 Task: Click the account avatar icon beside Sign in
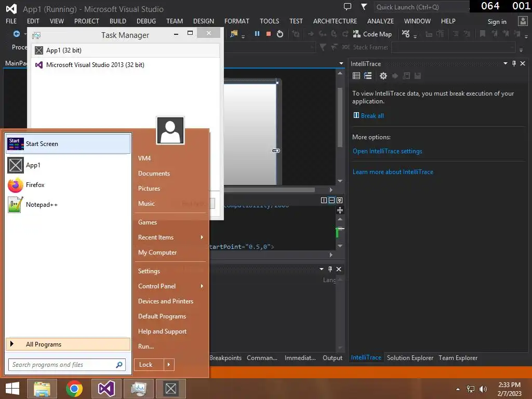(x=523, y=21)
